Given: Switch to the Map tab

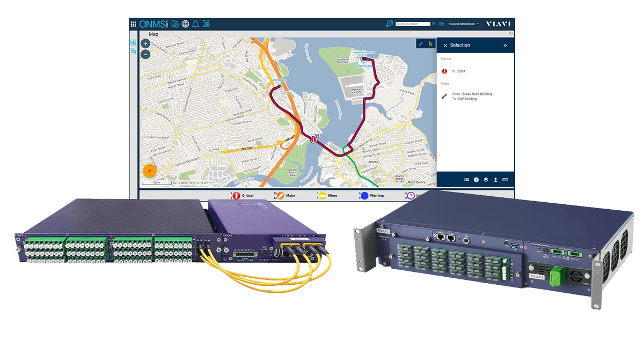Looking at the screenshot, I should tap(153, 33).
